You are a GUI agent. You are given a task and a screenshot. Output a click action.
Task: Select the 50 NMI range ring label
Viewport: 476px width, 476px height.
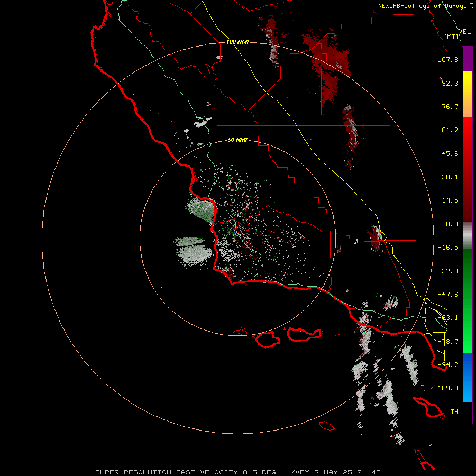(x=237, y=140)
